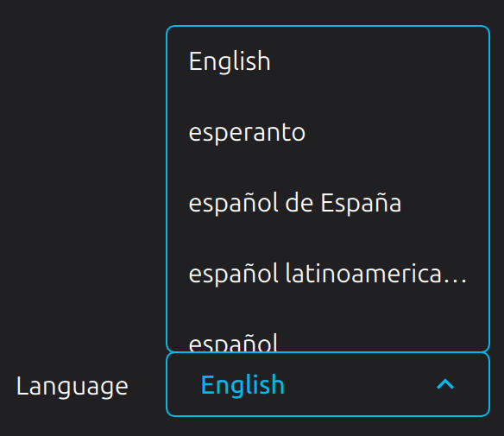Click the second entry, esperanto, in popup
504x436 pixels.
(x=328, y=132)
